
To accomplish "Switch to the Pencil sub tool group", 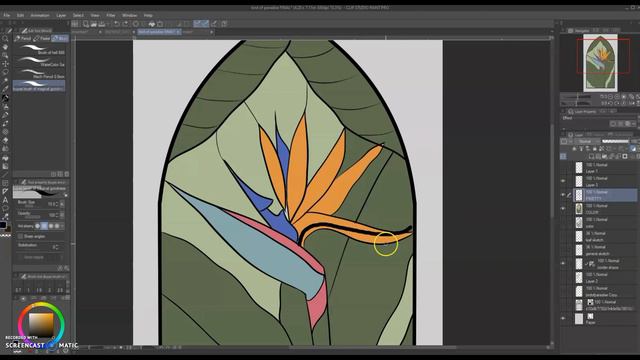I will (x=23, y=38).
